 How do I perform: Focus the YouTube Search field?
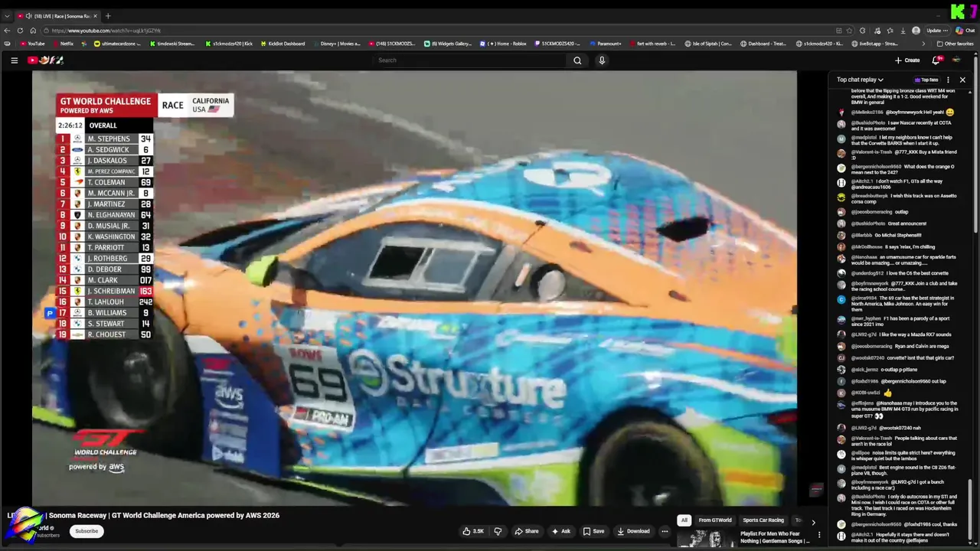coord(470,60)
